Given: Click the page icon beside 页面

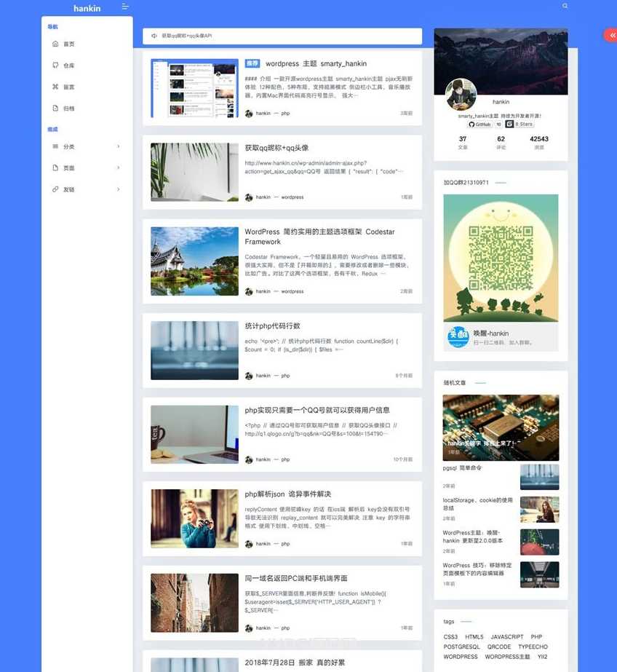Looking at the screenshot, I should (x=55, y=167).
